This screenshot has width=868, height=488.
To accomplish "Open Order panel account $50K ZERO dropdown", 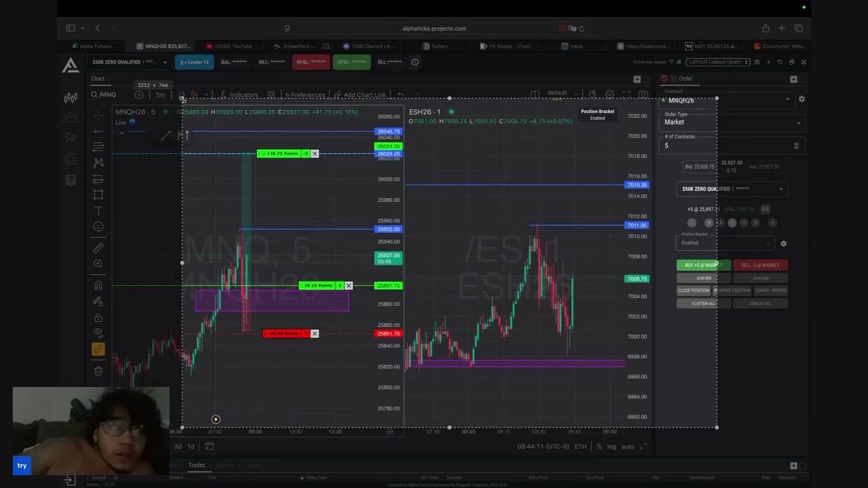I will (x=731, y=189).
